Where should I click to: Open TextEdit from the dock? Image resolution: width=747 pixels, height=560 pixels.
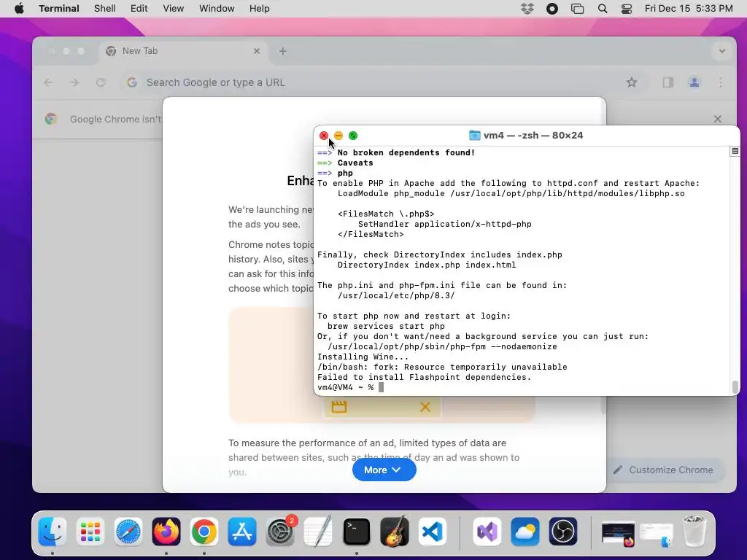[318, 532]
